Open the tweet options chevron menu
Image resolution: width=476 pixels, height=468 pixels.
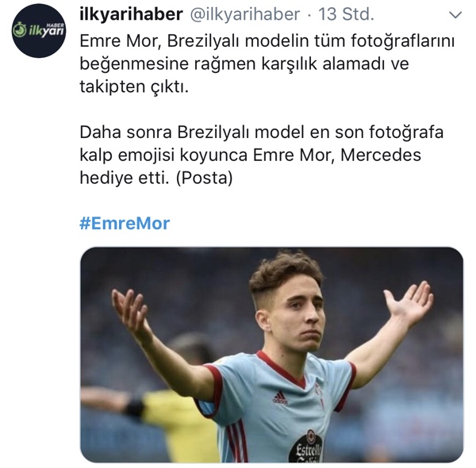pyautogui.click(x=455, y=14)
